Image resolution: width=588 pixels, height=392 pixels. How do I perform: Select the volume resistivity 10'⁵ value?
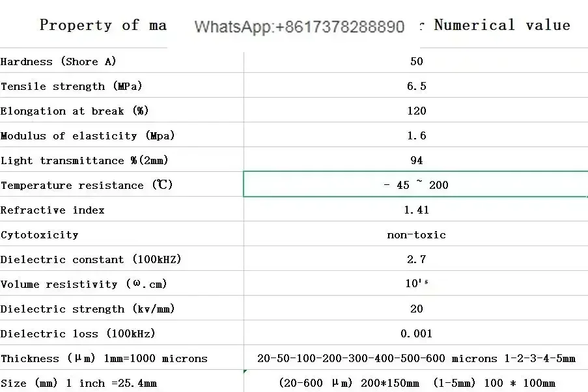pos(416,283)
